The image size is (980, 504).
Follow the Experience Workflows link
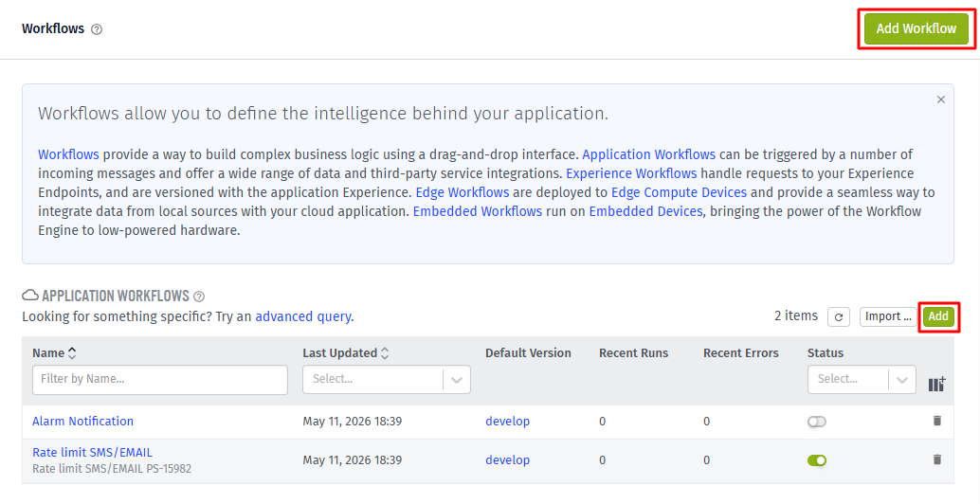(631, 173)
